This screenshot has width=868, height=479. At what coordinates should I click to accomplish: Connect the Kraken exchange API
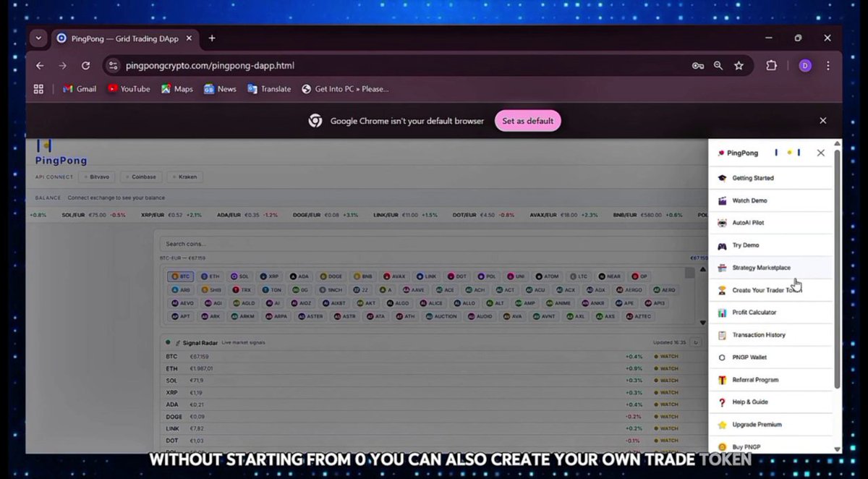184,177
